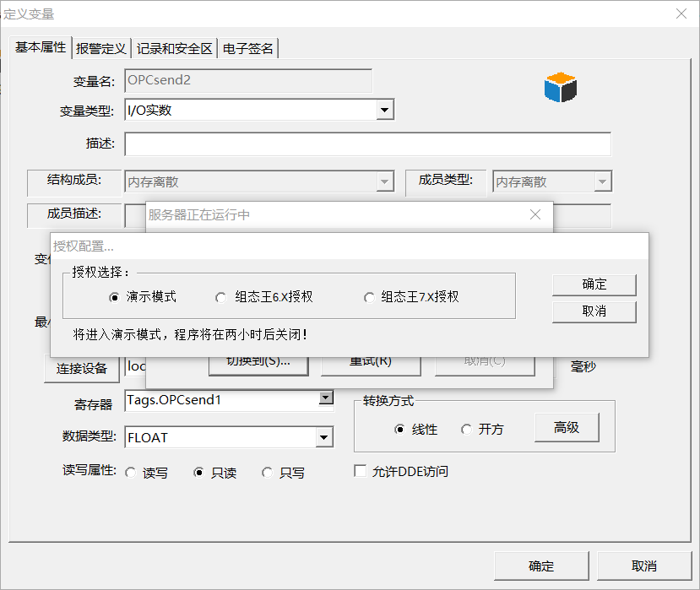Open the 变量类型 dropdown showing I/O实数
The height and width of the screenshot is (590, 700).
pyautogui.click(x=385, y=109)
